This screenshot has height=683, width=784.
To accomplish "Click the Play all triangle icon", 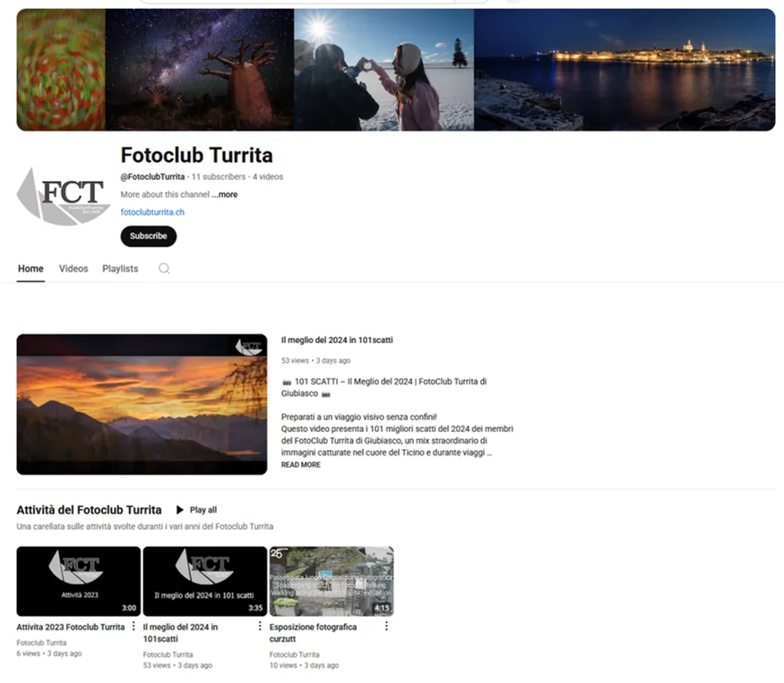I will pyautogui.click(x=180, y=510).
